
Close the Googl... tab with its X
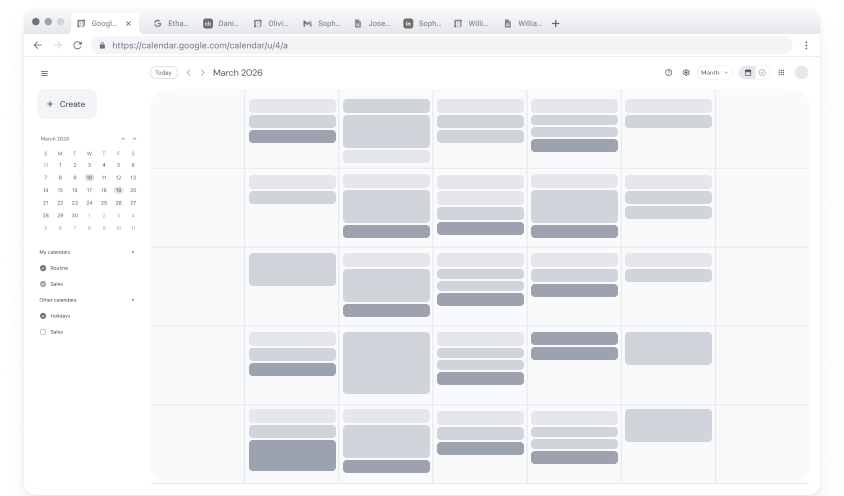(128, 24)
